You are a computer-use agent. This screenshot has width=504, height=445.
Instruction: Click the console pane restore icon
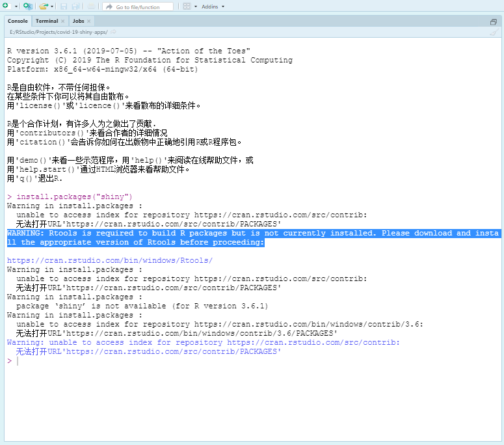[494, 22]
